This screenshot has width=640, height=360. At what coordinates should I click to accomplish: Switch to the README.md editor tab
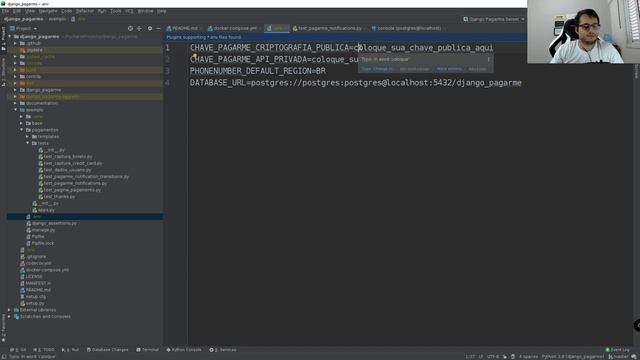pos(182,28)
